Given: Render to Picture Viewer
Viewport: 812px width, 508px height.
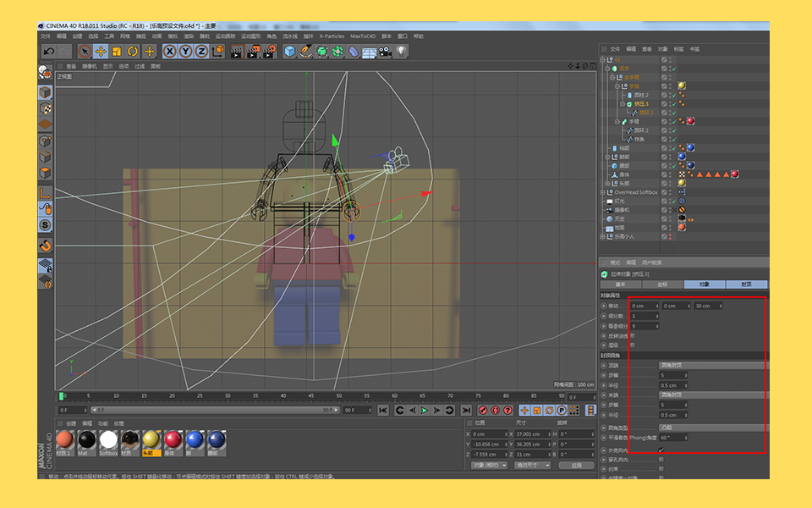Looking at the screenshot, I should pos(253,52).
